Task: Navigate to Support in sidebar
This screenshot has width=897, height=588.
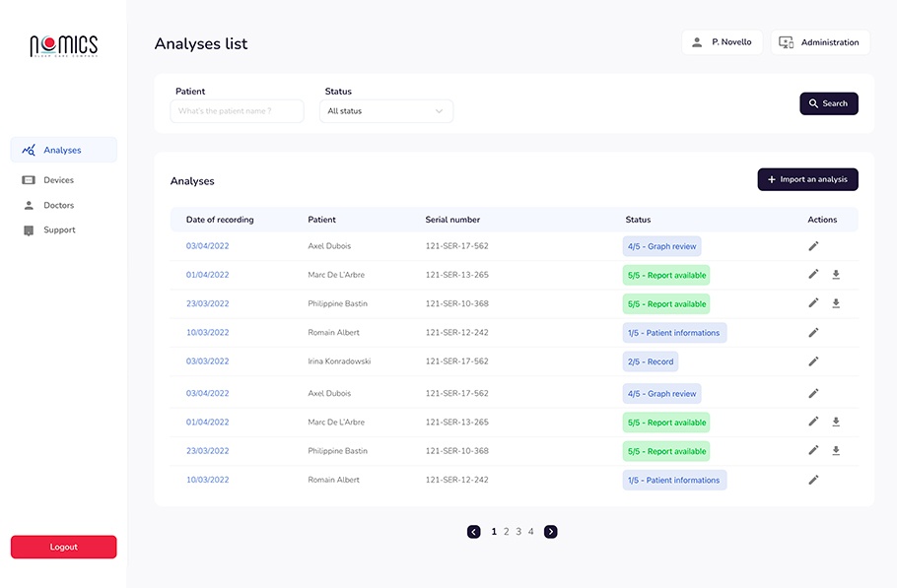Action: [59, 229]
